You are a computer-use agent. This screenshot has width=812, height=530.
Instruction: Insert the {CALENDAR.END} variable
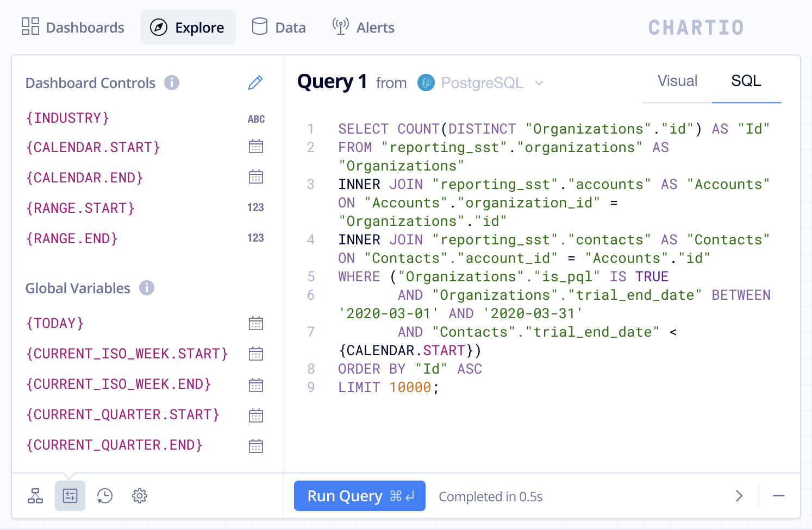pyautogui.click(x=84, y=178)
